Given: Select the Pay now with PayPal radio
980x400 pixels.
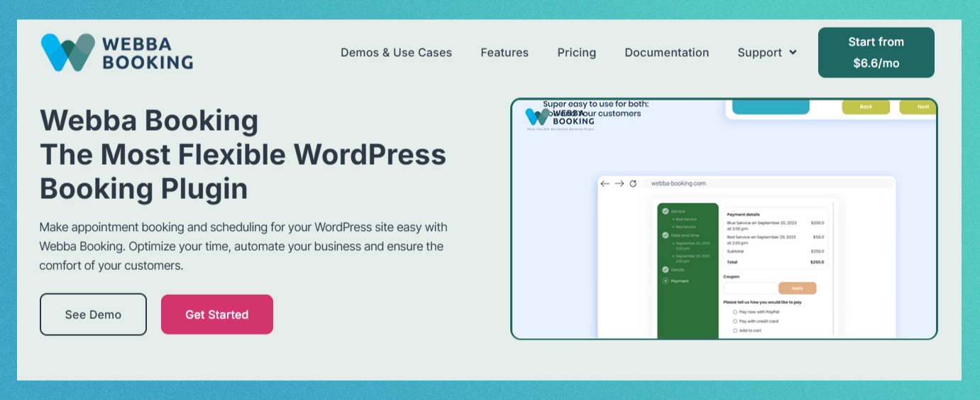Looking at the screenshot, I should pyautogui.click(x=735, y=312).
